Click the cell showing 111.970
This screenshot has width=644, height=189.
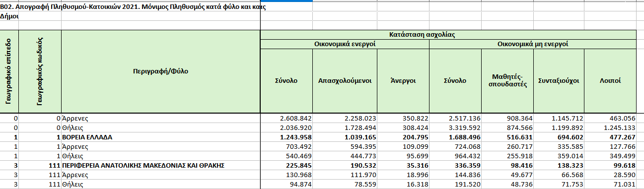coord(345,175)
